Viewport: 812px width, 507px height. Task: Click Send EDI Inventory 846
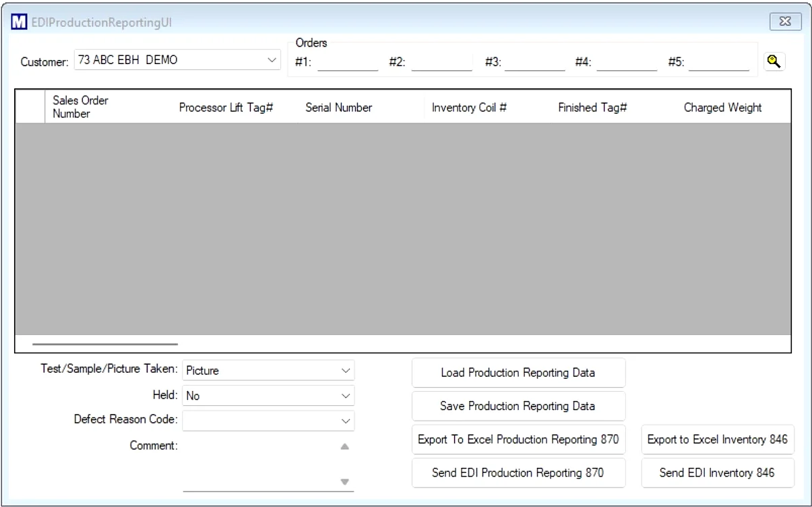coord(718,473)
